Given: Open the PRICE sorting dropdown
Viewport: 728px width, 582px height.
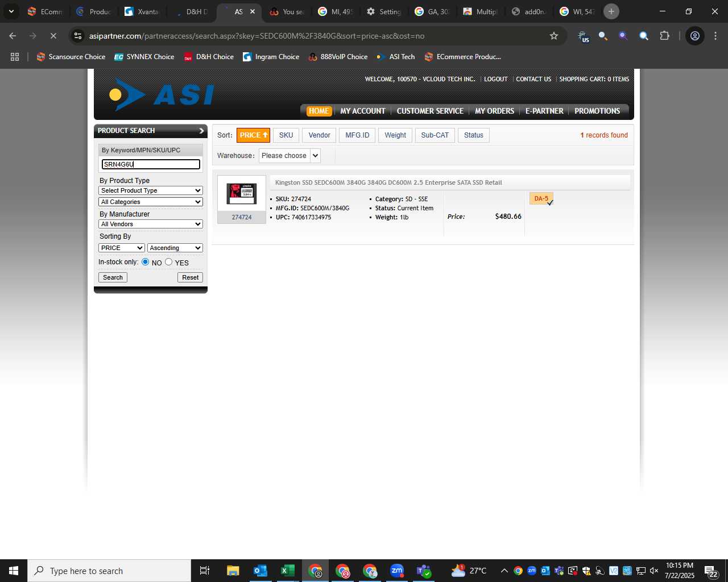Looking at the screenshot, I should click(x=122, y=248).
